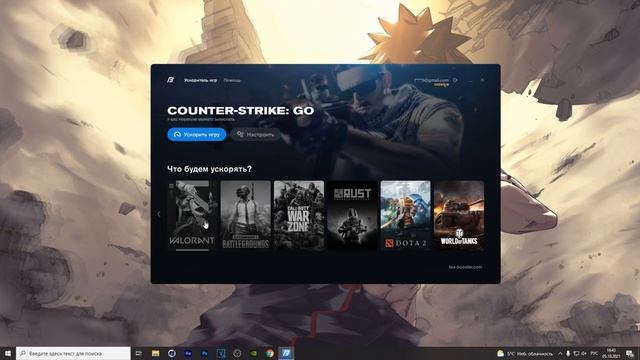This screenshot has height=360, width=640.
Task: Open the volume tray icon
Action: coord(584,353)
